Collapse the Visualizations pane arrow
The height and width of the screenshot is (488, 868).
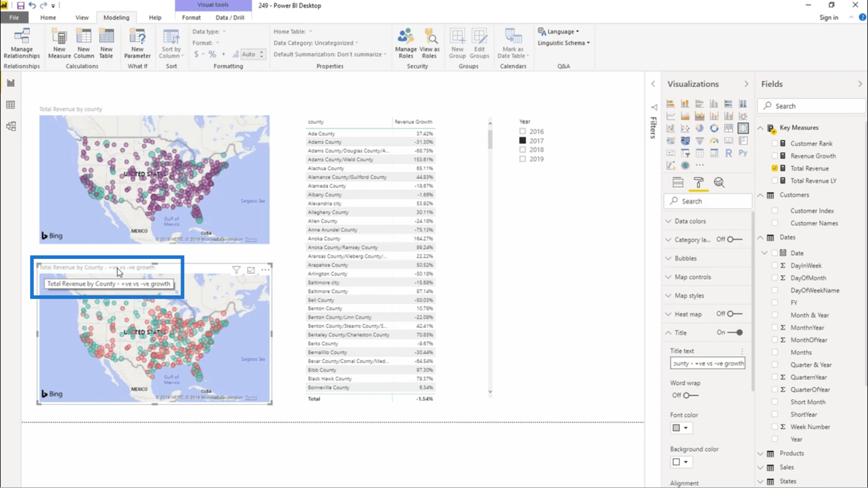(x=746, y=84)
